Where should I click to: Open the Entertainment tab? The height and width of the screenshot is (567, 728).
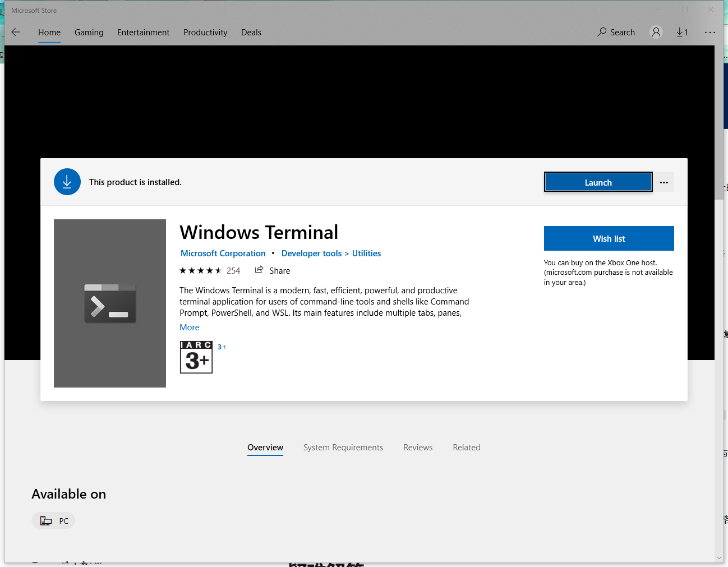point(143,33)
